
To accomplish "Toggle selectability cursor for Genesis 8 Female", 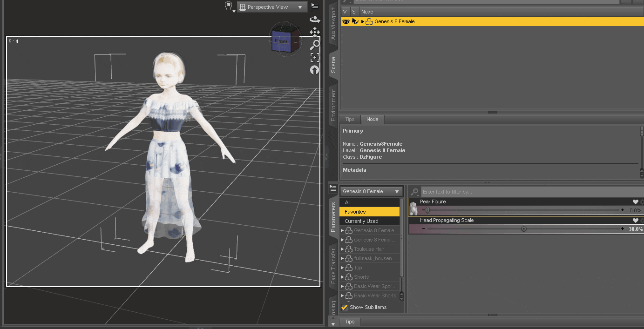I will [x=354, y=21].
